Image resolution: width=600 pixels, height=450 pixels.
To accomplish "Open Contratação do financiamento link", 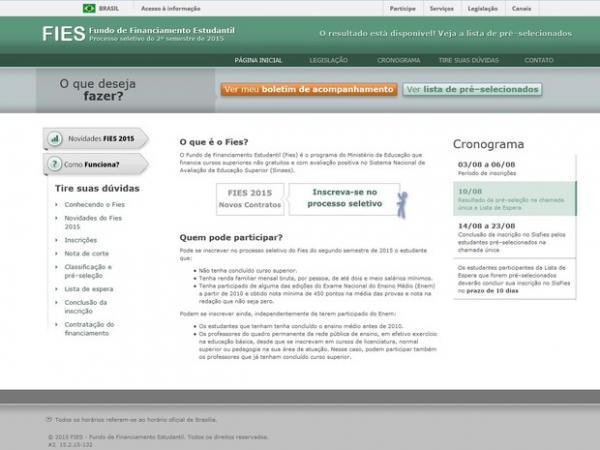I will (x=89, y=329).
